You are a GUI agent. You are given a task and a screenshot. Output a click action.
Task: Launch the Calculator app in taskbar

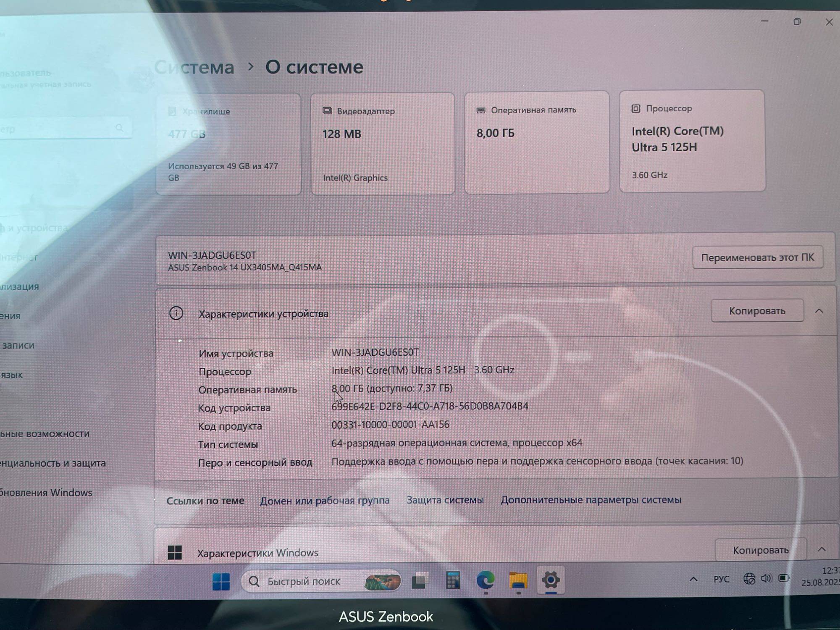(453, 581)
